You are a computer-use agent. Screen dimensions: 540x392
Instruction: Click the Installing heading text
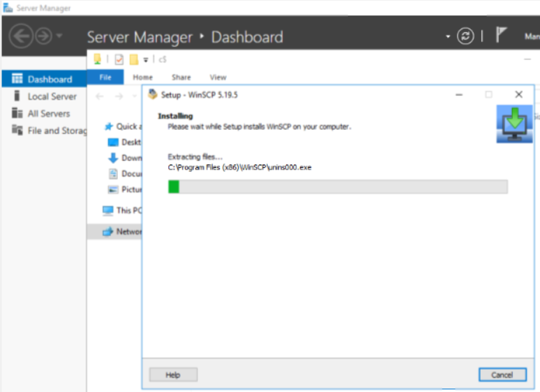[x=175, y=116]
